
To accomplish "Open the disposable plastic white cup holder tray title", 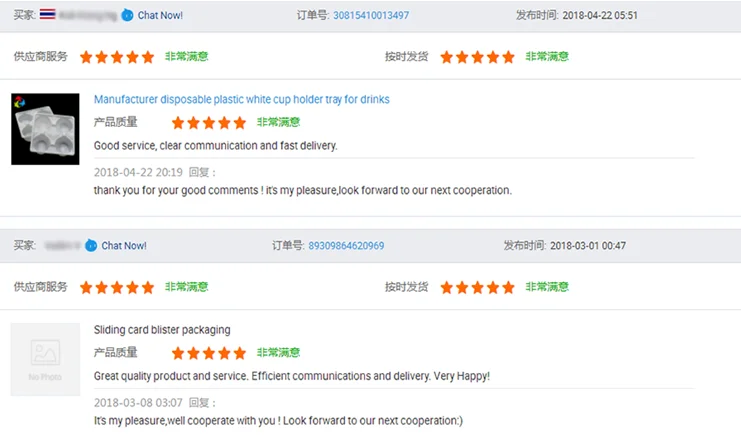I will pyautogui.click(x=241, y=100).
